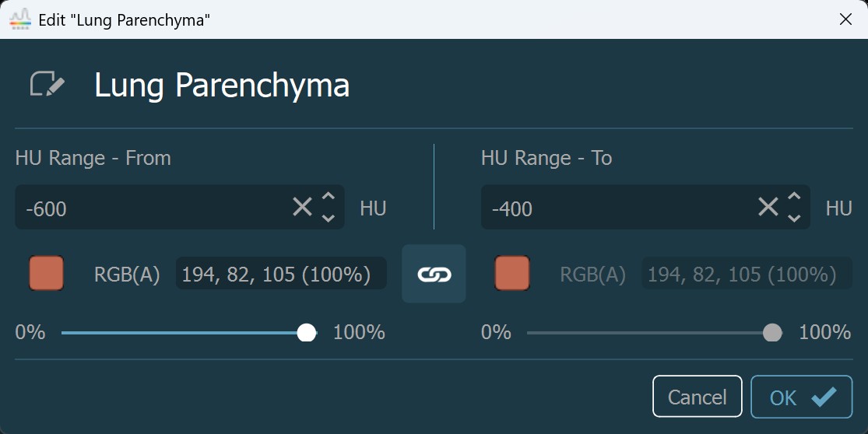Viewport: 868px width, 434px height.
Task: Increase the HU Range To value
Action: (794, 198)
